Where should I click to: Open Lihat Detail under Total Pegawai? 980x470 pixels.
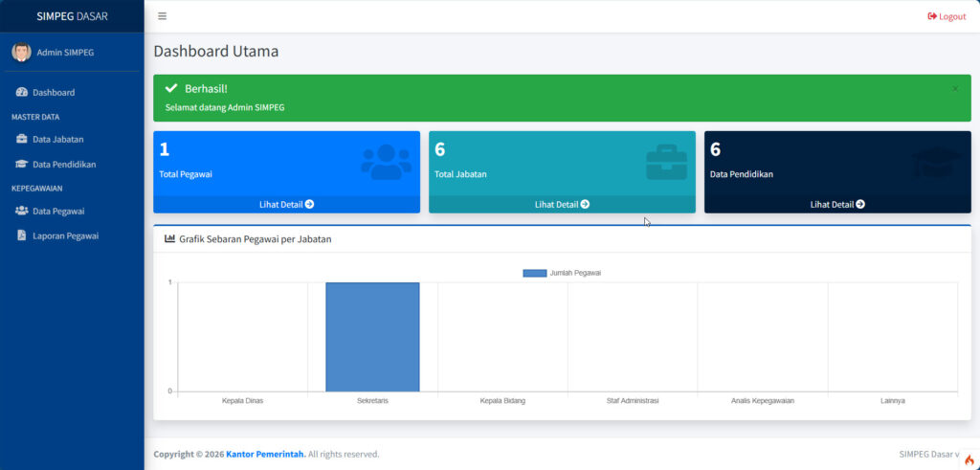click(x=286, y=204)
